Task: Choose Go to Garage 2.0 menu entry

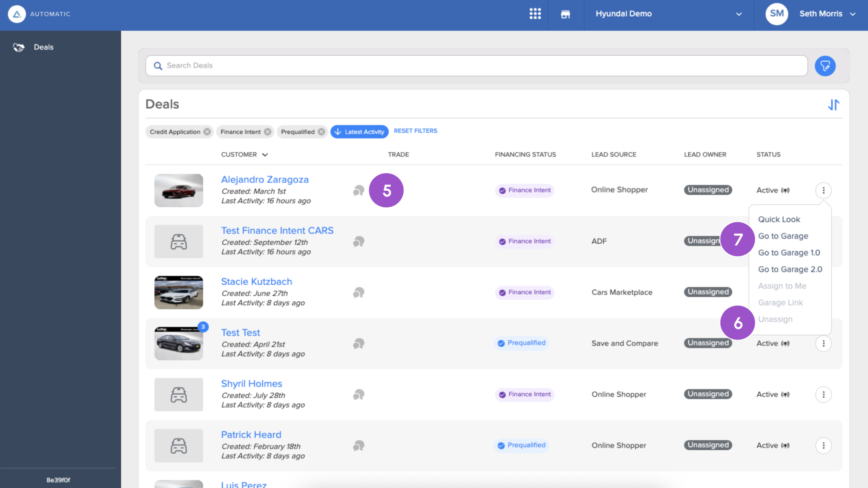Action: pos(790,269)
